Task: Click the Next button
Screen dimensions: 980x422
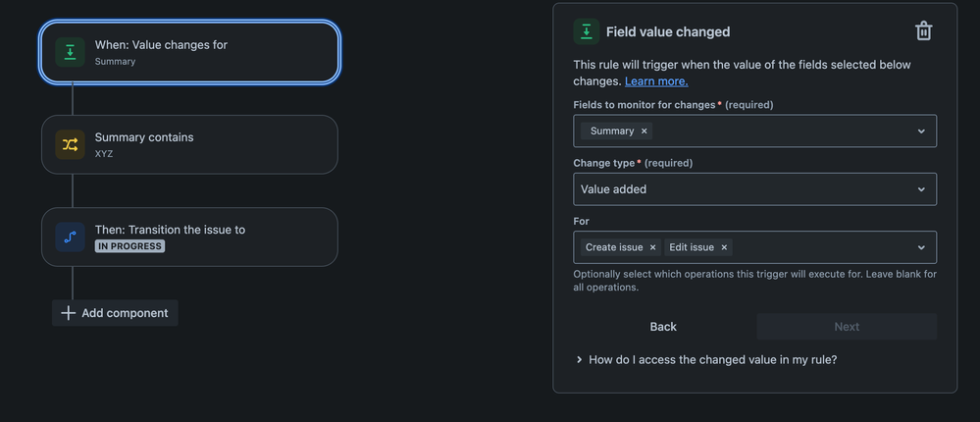Action: coord(847,327)
